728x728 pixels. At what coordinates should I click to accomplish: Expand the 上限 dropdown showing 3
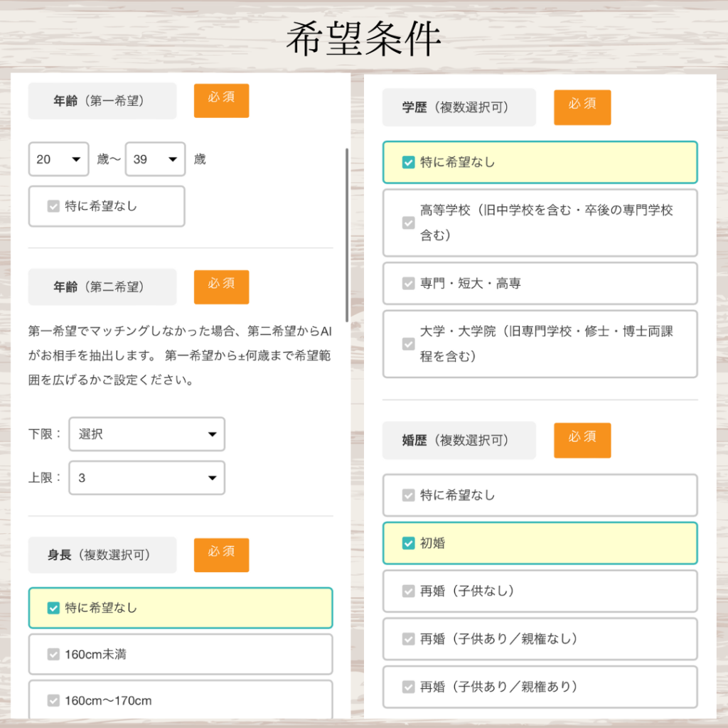click(146, 478)
